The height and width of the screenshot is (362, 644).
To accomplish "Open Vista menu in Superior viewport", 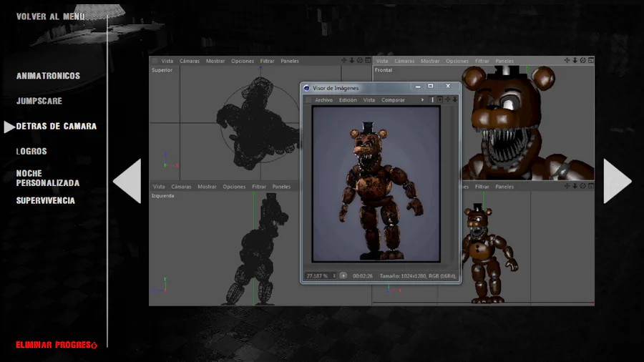I will coord(167,61).
